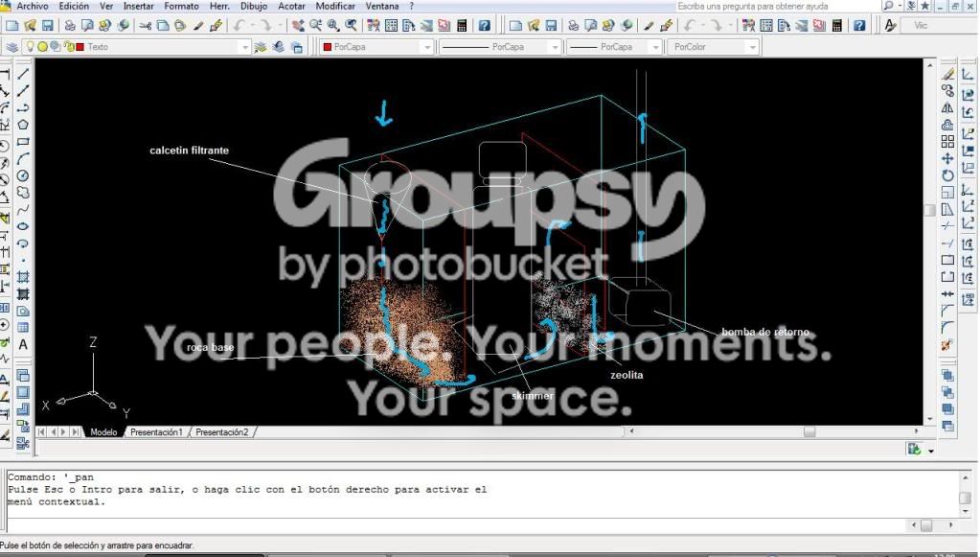This screenshot has height=557, width=980.
Task: Expand the layer list dropdown 'Texto'
Action: (244, 48)
